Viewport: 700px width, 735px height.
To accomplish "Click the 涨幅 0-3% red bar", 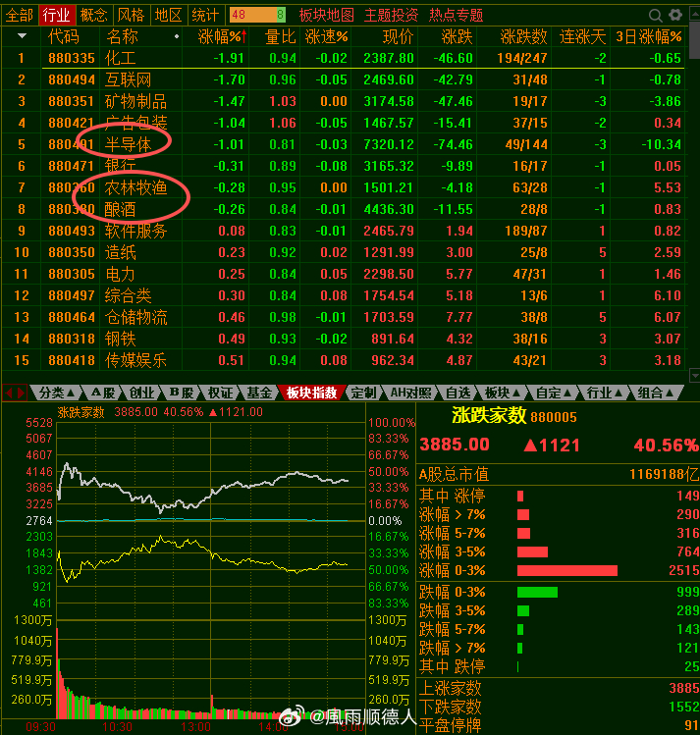I will [x=566, y=570].
